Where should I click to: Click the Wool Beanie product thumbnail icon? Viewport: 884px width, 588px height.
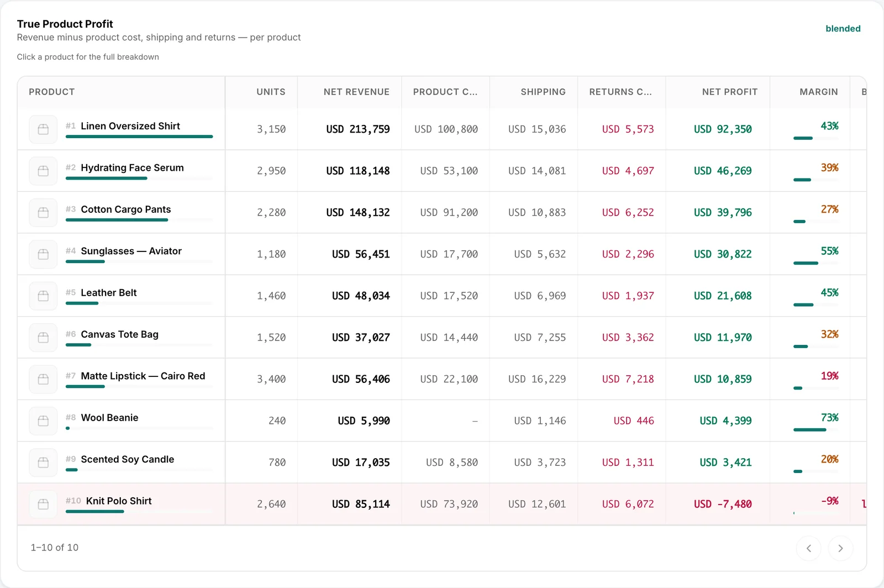pyautogui.click(x=43, y=421)
